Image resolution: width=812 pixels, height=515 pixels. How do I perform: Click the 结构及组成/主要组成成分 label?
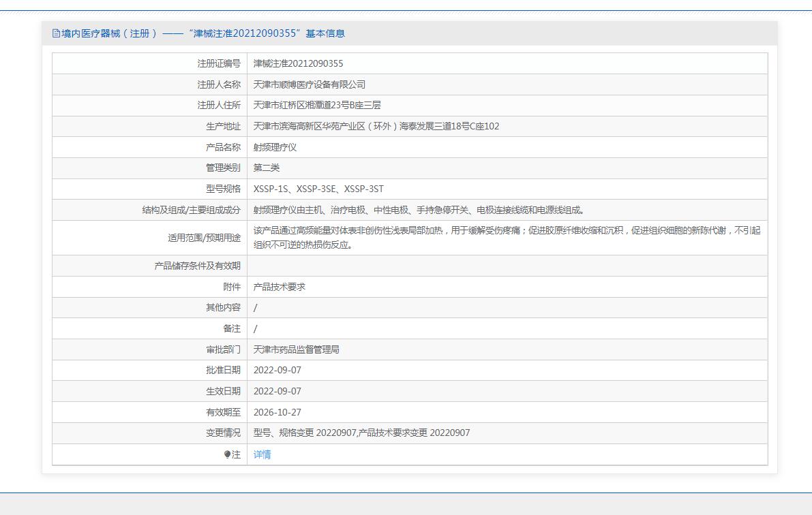191,210
